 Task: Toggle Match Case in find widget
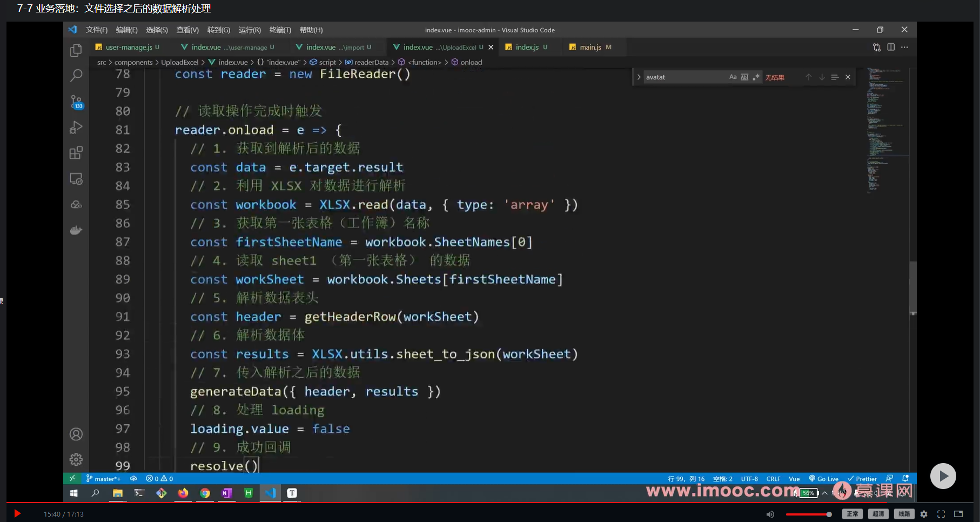pyautogui.click(x=733, y=77)
